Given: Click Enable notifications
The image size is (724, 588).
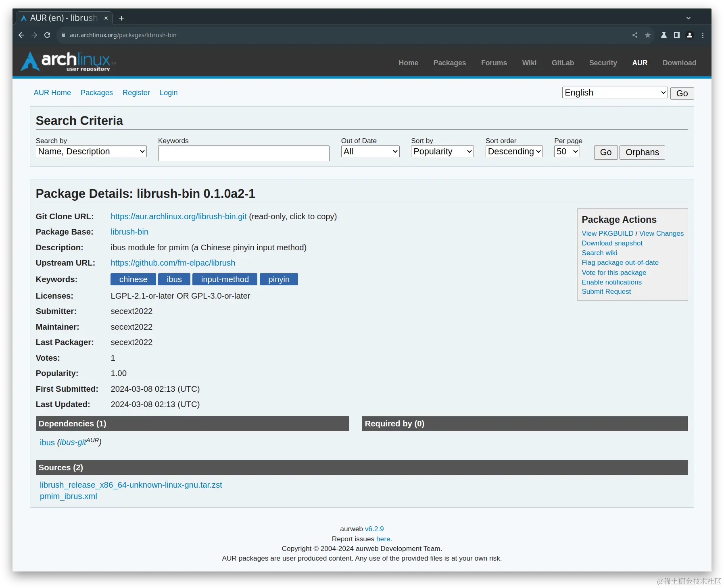Looking at the screenshot, I should pyautogui.click(x=611, y=282).
